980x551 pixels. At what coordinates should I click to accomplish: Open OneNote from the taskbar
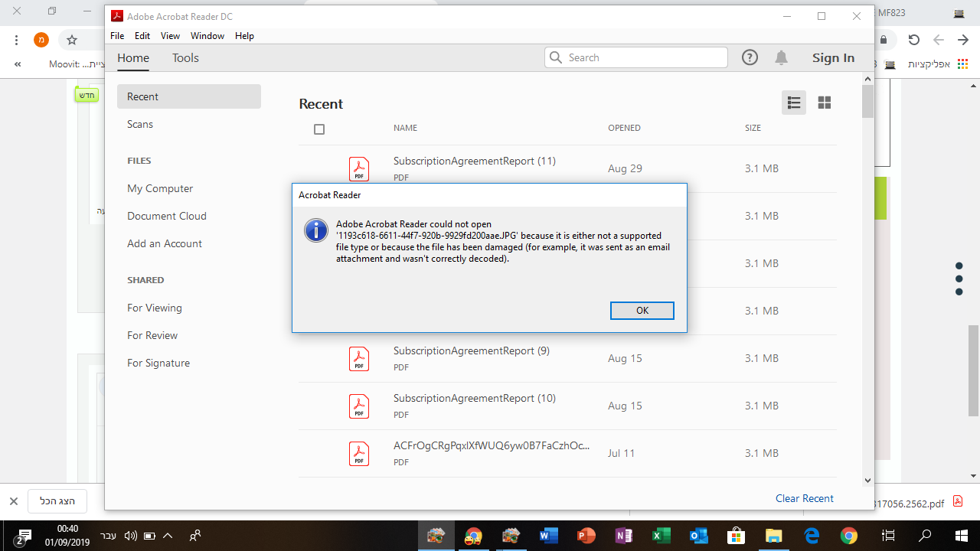pos(623,536)
